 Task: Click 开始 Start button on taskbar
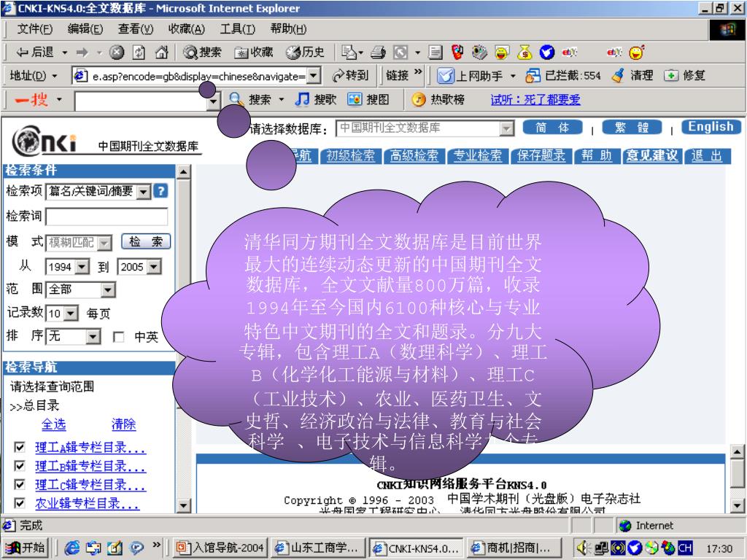26,548
